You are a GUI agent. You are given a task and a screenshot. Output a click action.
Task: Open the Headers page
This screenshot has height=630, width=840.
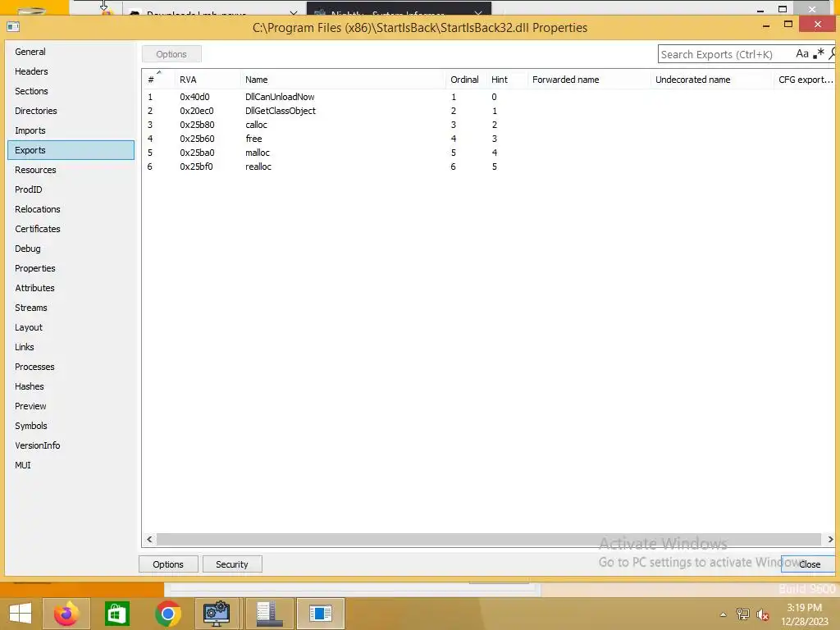[x=71, y=71]
